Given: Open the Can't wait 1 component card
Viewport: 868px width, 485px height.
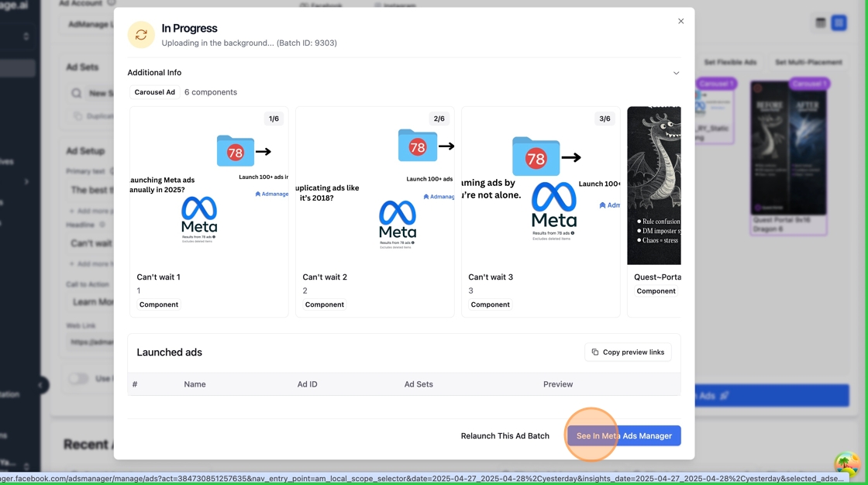Looking at the screenshot, I should coord(208,212).
